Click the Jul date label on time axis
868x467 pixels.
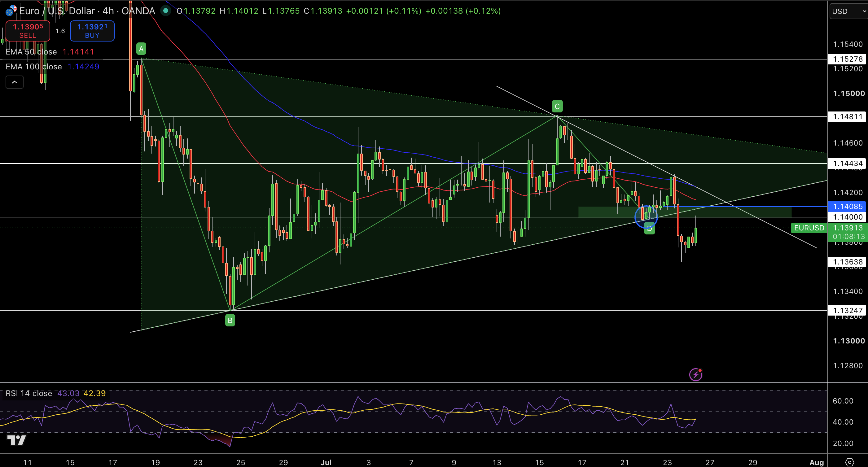(x=326, y=462)
